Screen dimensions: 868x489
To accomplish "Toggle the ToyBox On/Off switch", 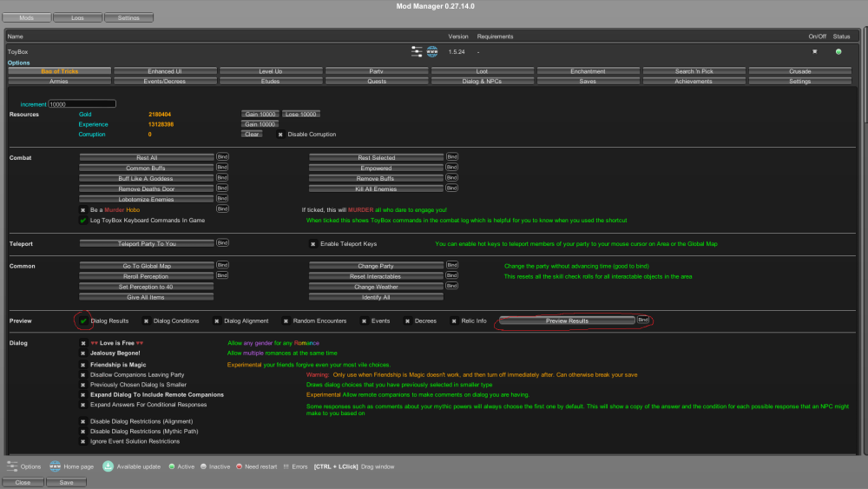I will [x=814, y=52].
